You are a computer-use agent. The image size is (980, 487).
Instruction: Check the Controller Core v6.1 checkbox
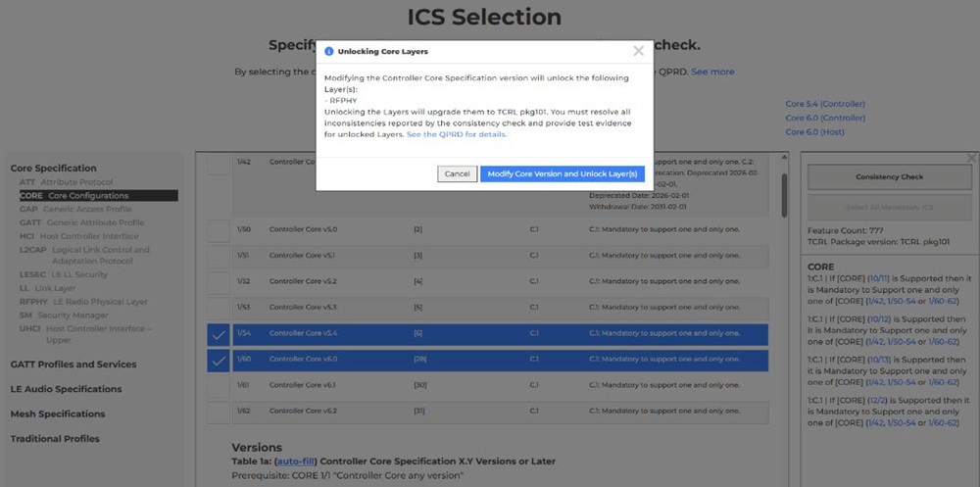coord(219,386)
